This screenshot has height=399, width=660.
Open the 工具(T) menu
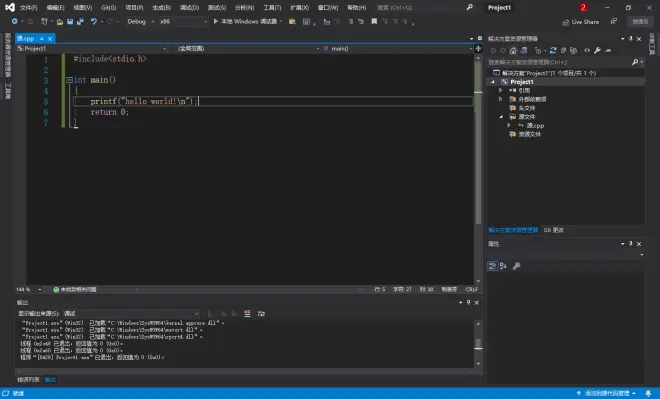[x=272, y=8]
